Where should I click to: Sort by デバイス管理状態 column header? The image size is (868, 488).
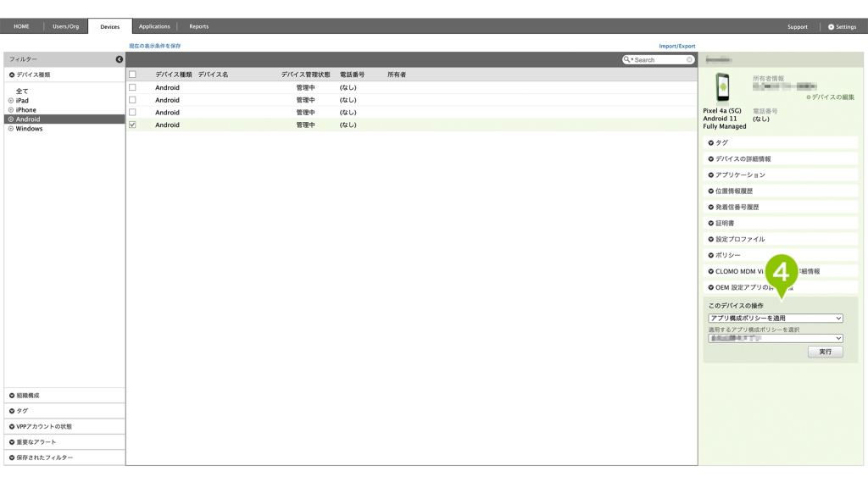pos(305,75)
